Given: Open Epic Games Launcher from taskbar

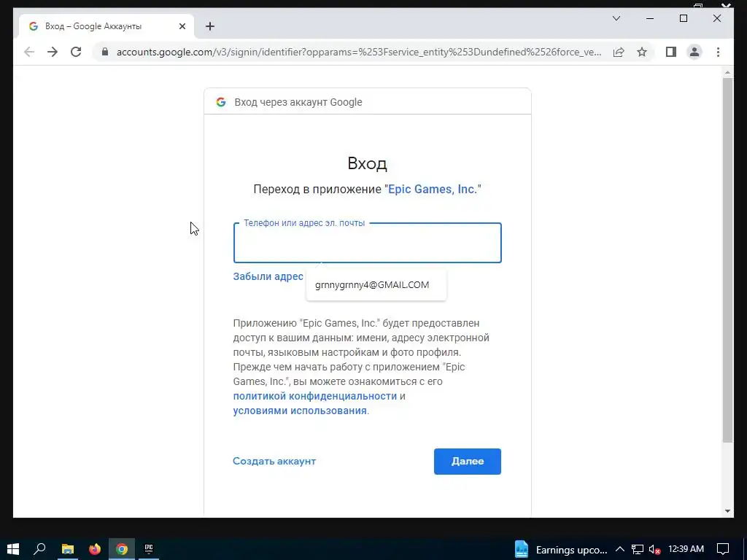Looking at the screenshot, I should tap(149, 549).
